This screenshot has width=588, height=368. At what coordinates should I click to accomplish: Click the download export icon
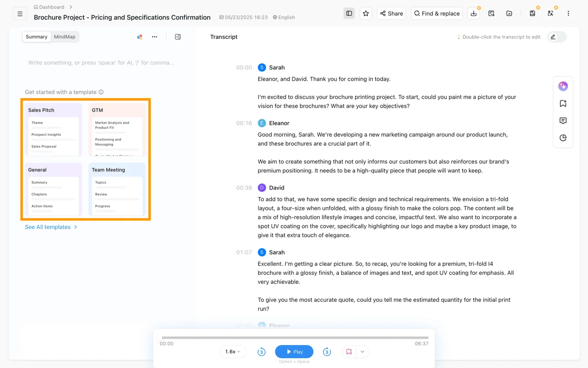coord(474,13)
